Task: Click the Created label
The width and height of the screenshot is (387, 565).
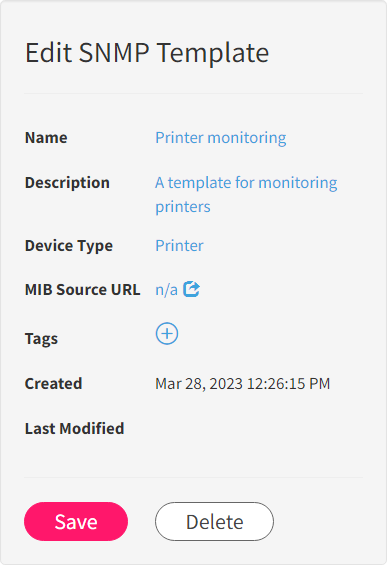Action: tap(53, 383)
